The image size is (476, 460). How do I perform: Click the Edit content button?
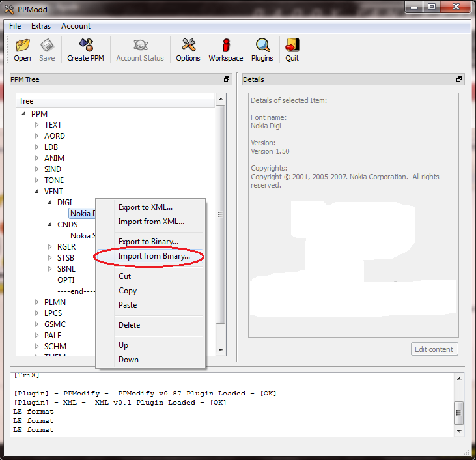pyautogui.click(x=434, y=349)
